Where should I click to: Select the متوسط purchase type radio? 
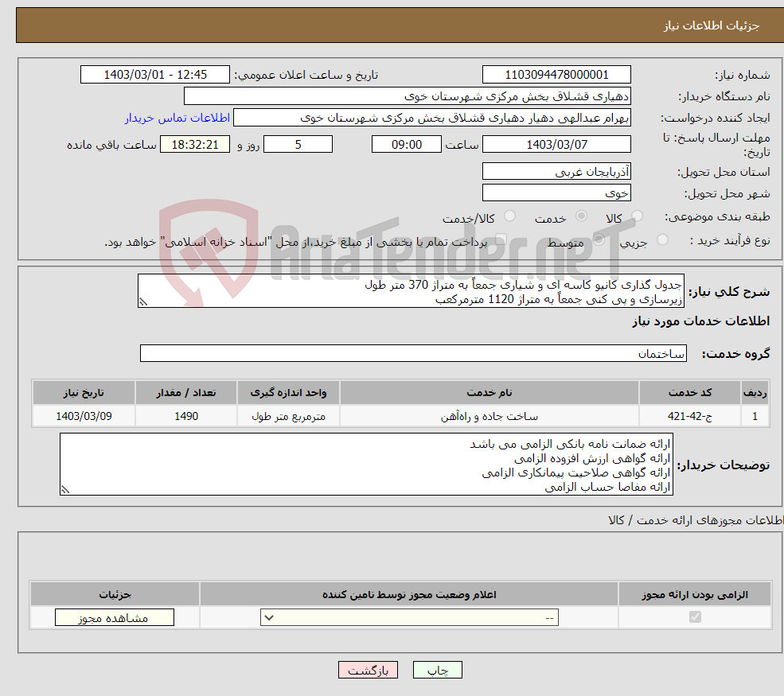(x=599, y=239)
